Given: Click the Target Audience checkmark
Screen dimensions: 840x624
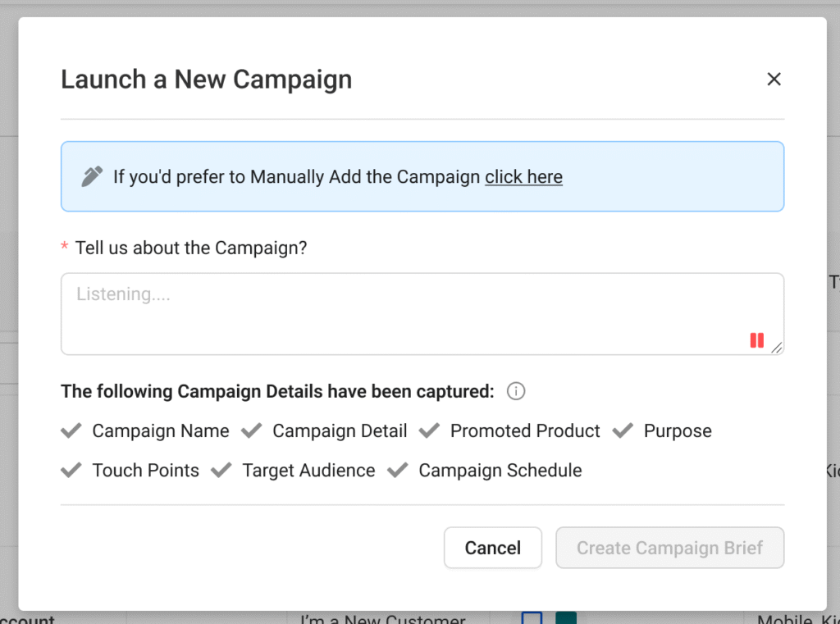Looking at the screenshot, I should pos(221,470).
